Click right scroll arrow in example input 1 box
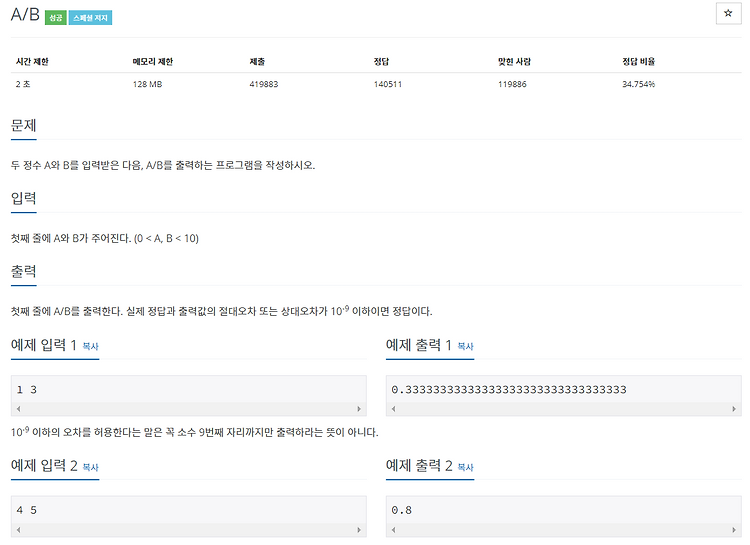 359,409
